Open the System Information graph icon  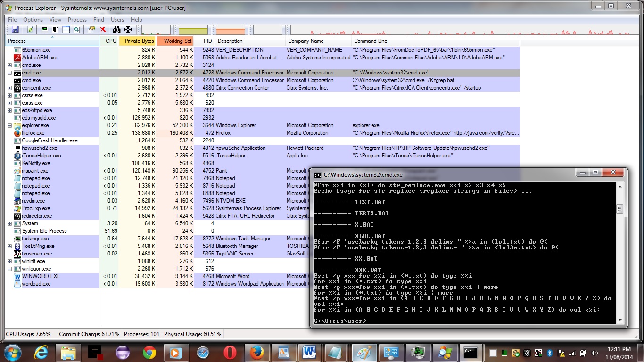click(45, 30)
